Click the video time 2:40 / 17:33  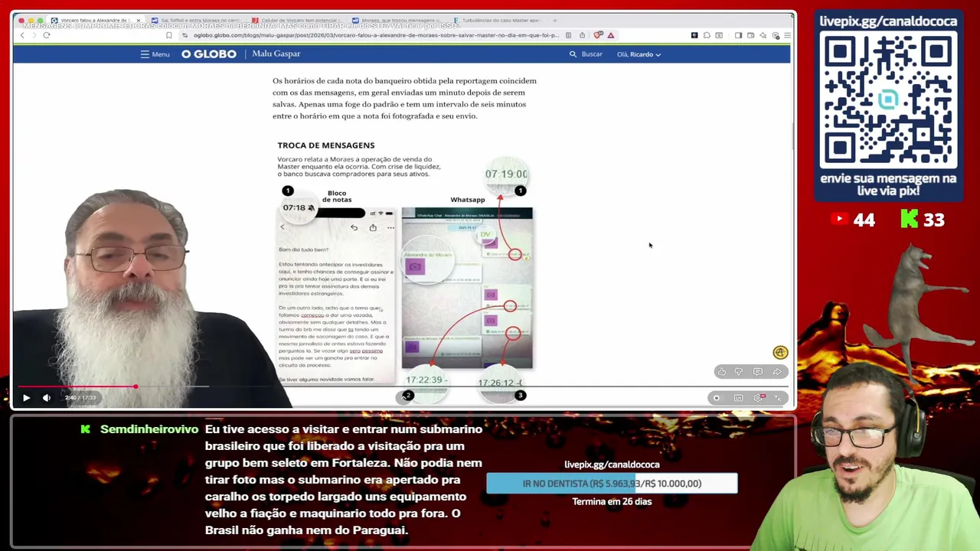[80, 398]
